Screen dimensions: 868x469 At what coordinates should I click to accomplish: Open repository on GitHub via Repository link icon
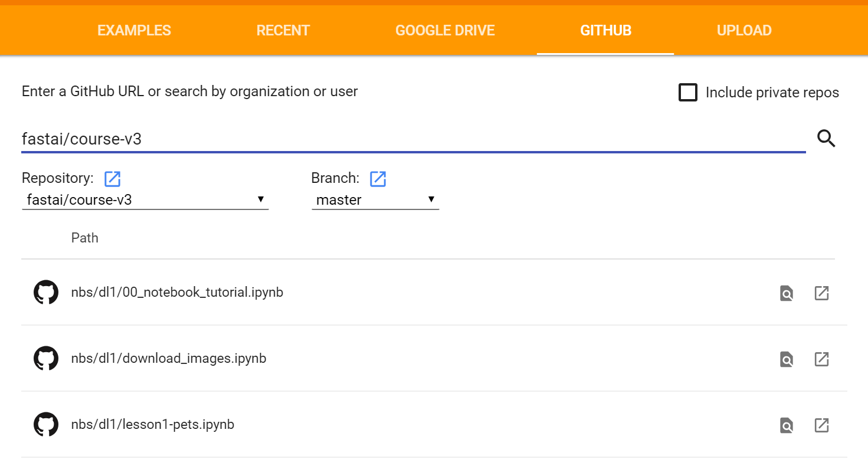click(112, 179)
